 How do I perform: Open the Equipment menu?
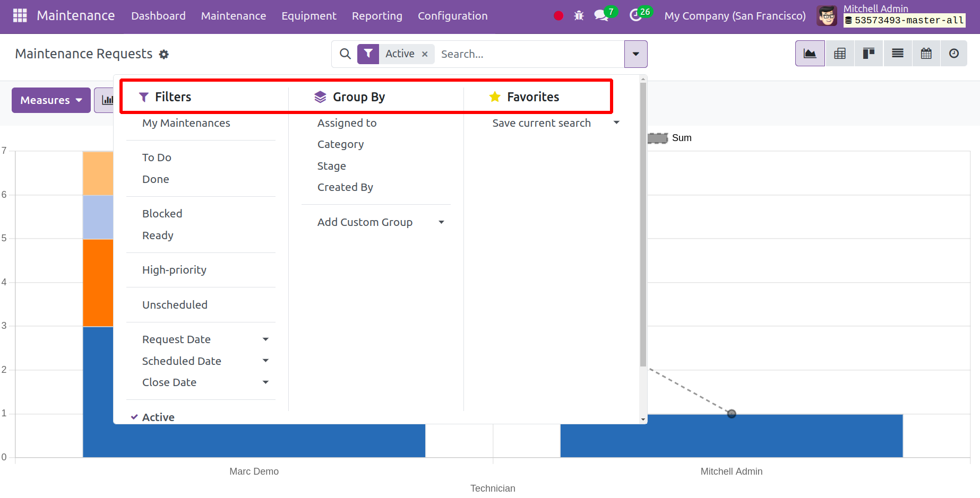click(x=309, y=16)
